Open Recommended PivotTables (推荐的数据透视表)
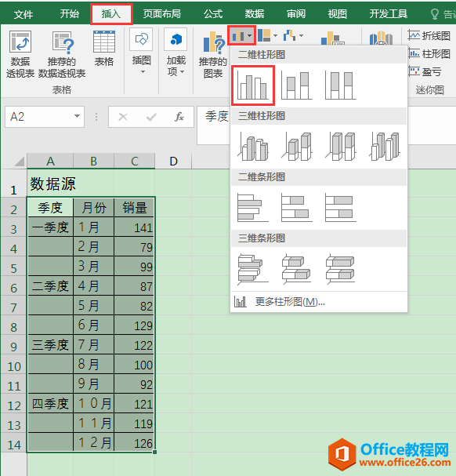Screen dimensions: 456x476 tap(62, 54)
